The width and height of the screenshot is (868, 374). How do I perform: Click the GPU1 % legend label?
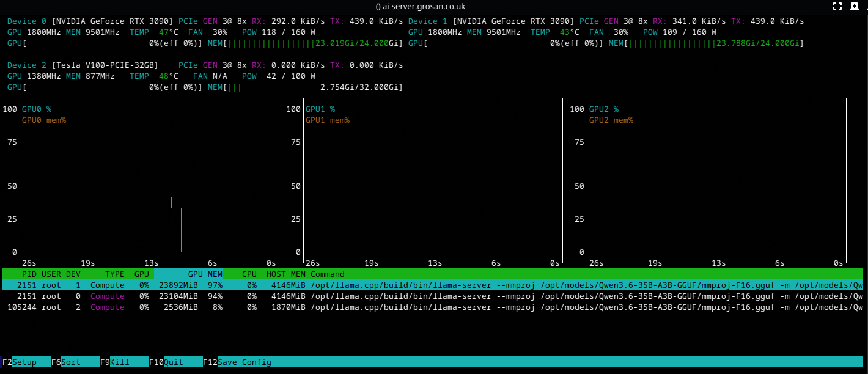click(320, 109)
